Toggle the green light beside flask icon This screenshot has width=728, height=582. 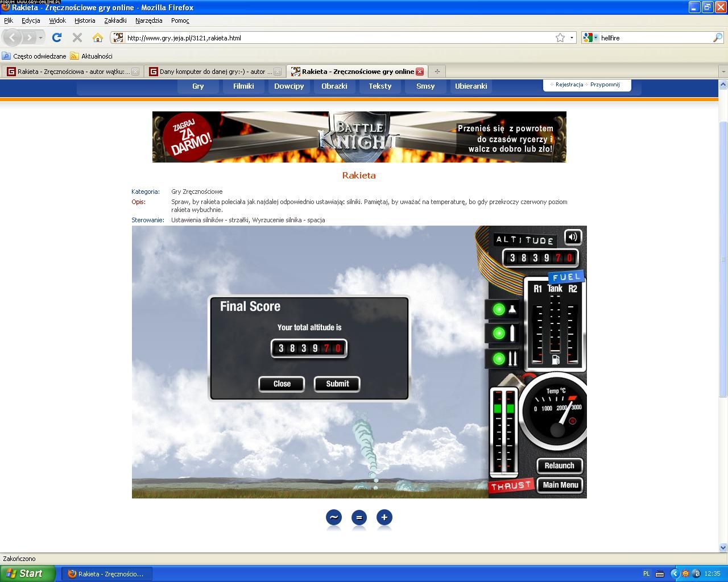499,309
